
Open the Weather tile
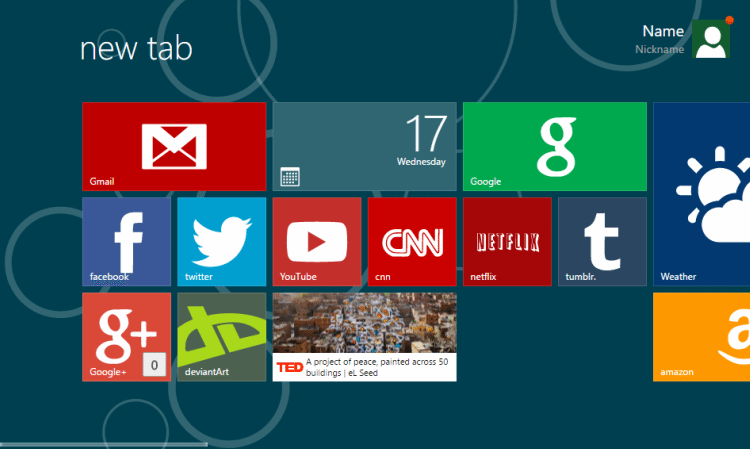click(702, 194)
